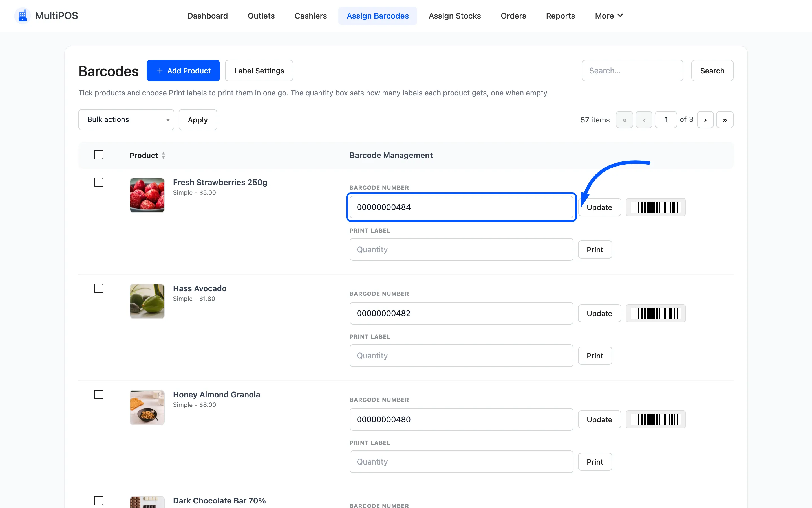Select all products checkbox in header
This screenshot has width=812, height=508.
click(x=99, y=155)
